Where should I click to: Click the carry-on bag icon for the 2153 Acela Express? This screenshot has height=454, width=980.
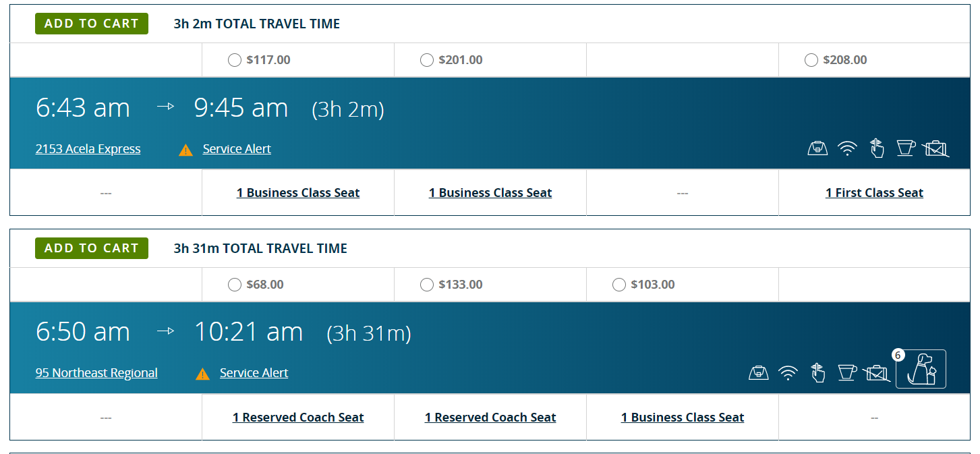[x=817, y=148]
